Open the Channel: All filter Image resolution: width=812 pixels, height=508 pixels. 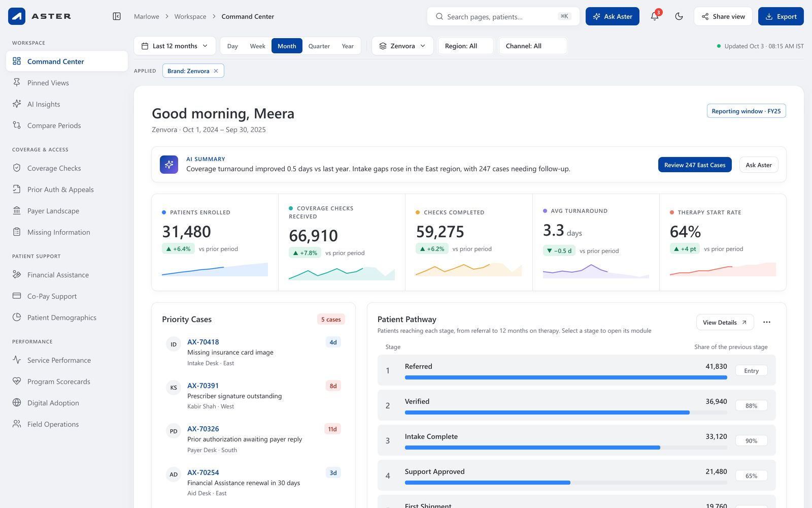pyautogui.click(x=533, y=46)
